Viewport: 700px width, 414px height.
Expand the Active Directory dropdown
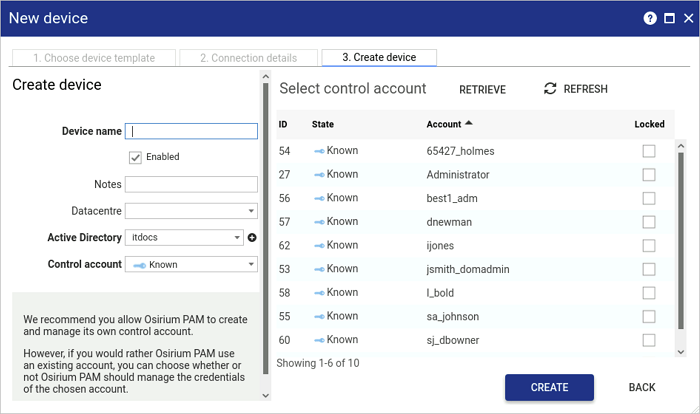click(x=237, y=238)
